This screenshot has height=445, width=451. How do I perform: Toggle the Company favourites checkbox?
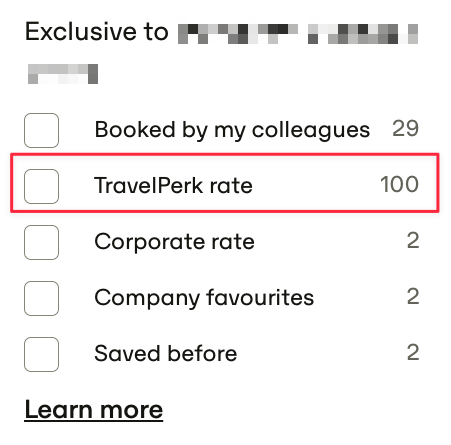tap(41, 298)
